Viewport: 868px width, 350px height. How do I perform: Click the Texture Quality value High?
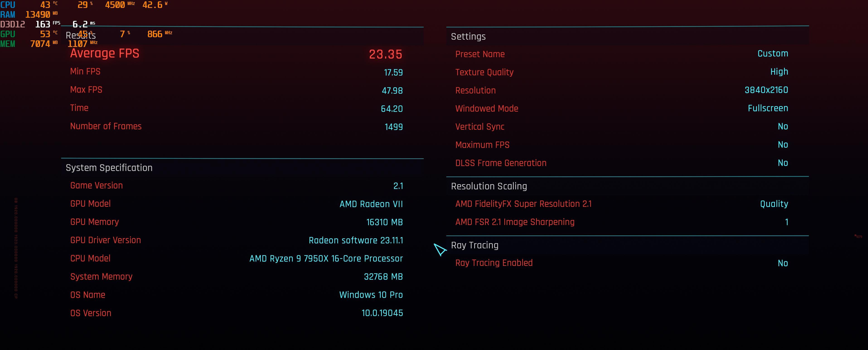779,72
